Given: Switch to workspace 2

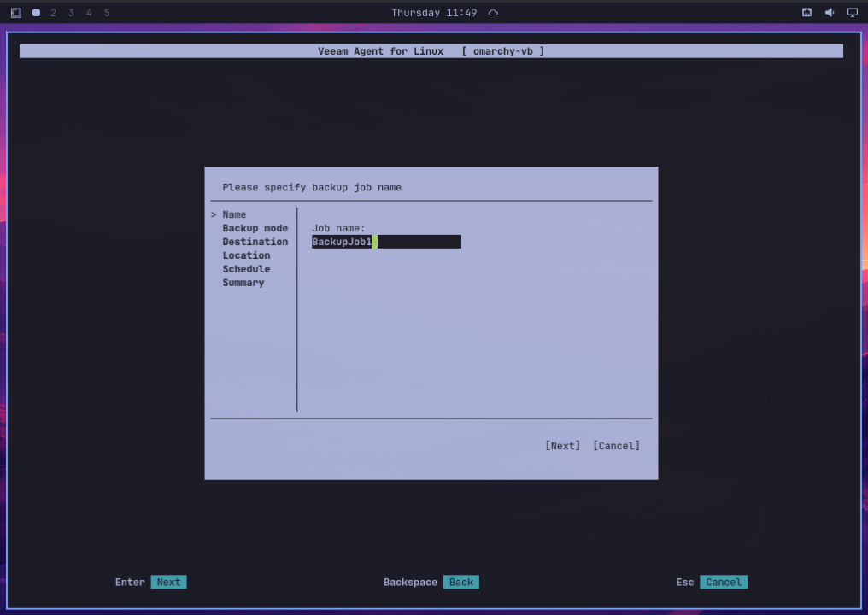Looking at the screenshot, I should [53, 13].
